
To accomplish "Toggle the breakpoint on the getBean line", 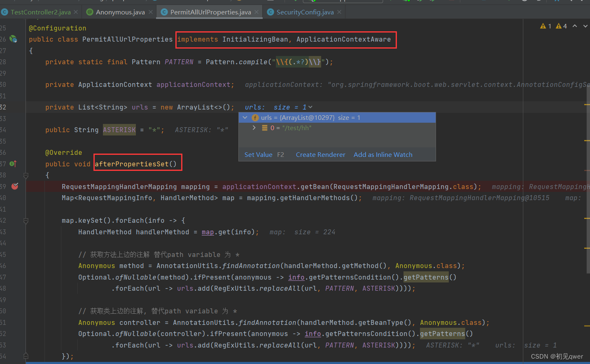I will tap(15, 187).
